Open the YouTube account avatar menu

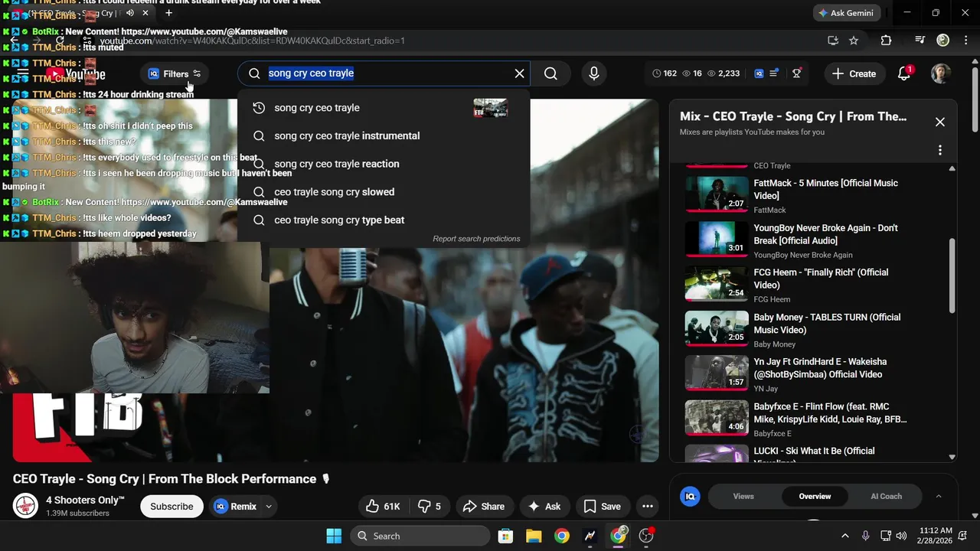point(941,73)
